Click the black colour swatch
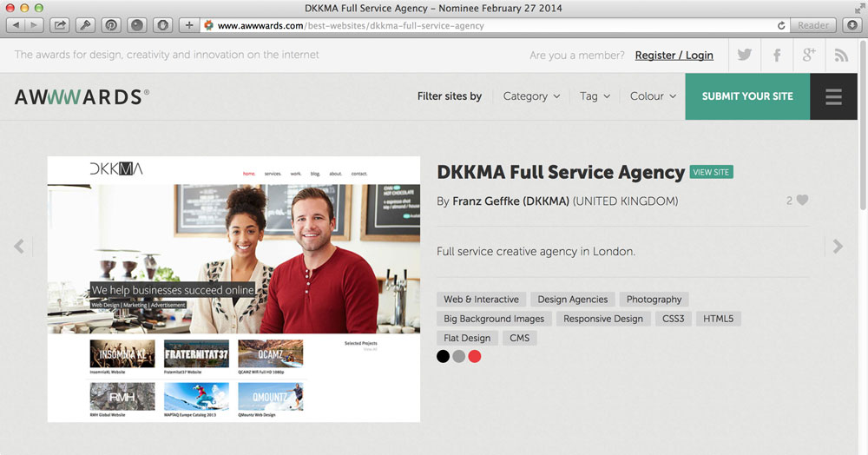Image resolution: width=868 pixels, height=455 pixels. (x=443, y=357)
